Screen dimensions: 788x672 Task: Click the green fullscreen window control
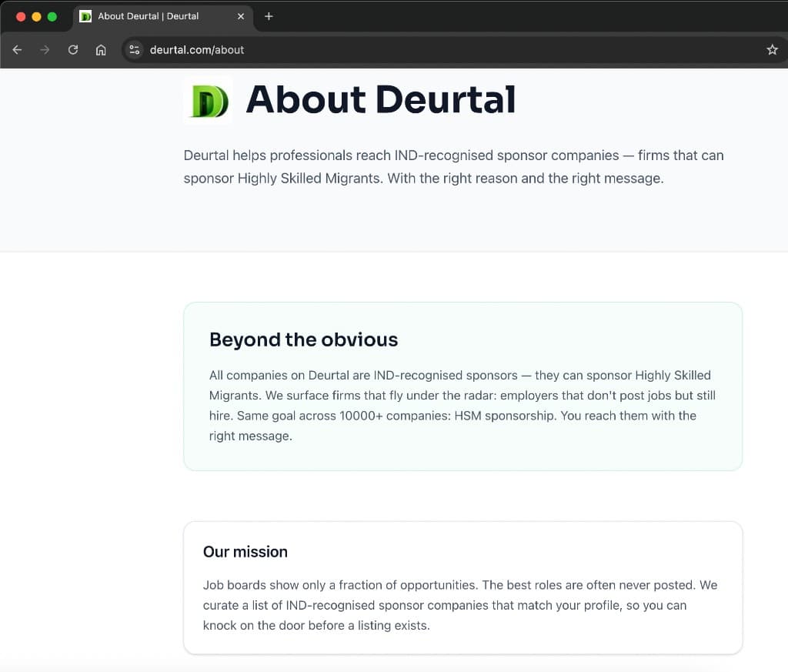(x=51, y=15)
